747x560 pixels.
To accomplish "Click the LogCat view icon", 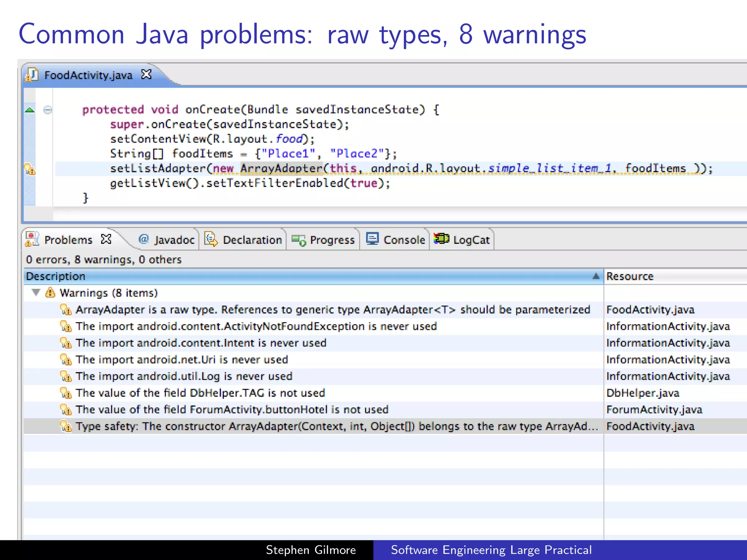I will [x=441, y=239].
